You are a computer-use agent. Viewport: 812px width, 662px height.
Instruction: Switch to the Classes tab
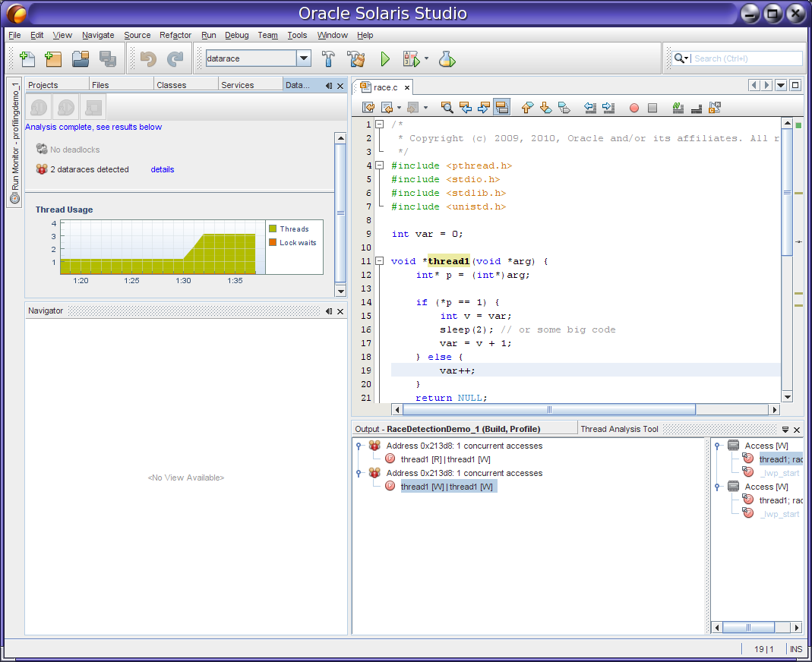click(186, 85)
